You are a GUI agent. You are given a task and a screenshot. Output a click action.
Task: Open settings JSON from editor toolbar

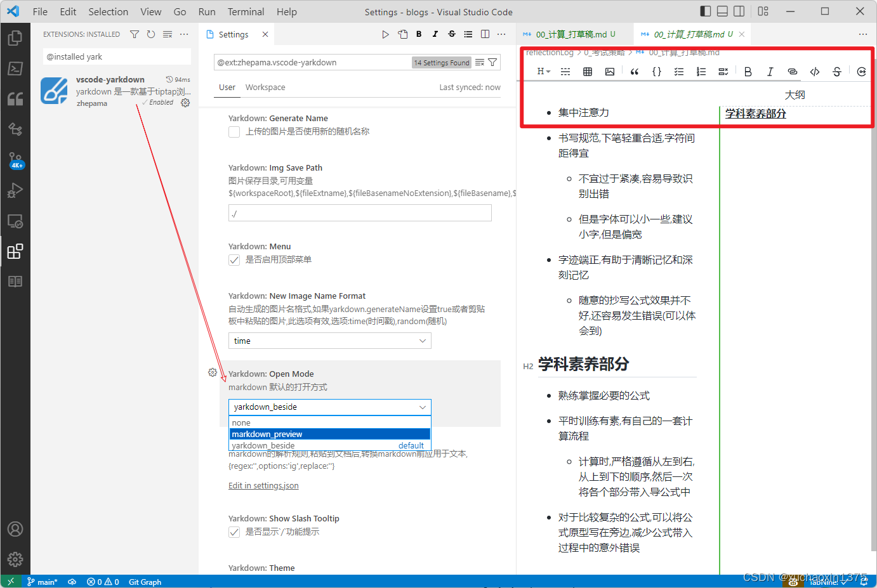tap(402, 34)
